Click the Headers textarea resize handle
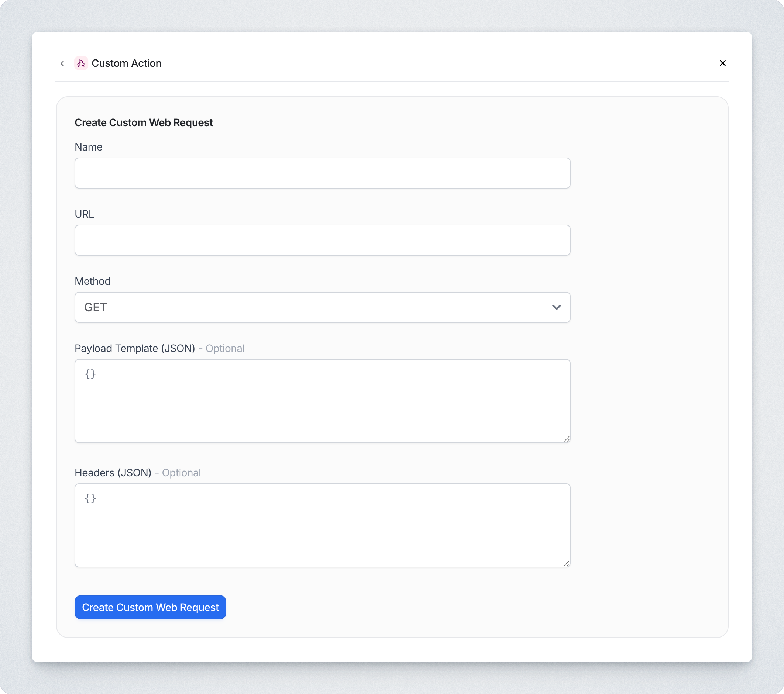The width and height of the screenshot is (784, 694). tap(567, 563)
